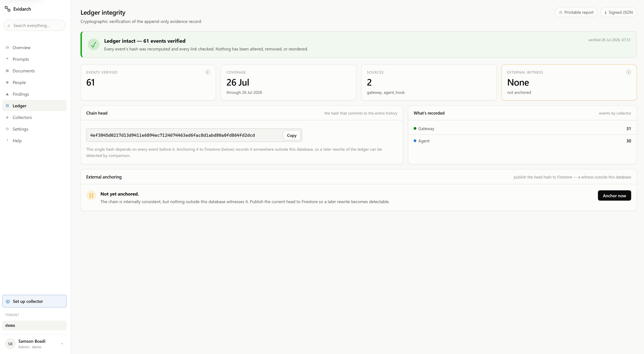This screenshot has height=354, width=644.
Task: Click the People sidebar icon
Action: (7, 83)
